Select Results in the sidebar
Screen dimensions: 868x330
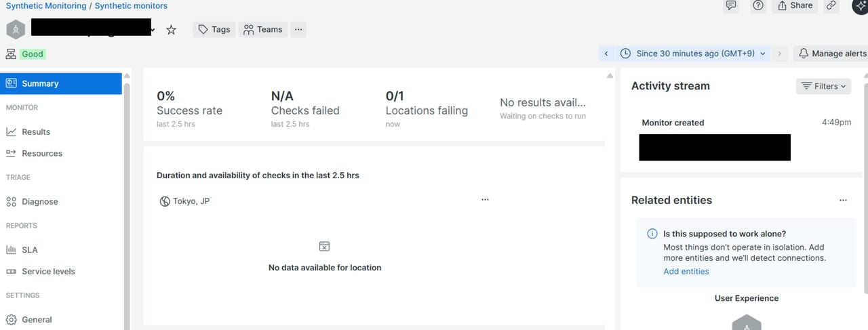(36, 132)
